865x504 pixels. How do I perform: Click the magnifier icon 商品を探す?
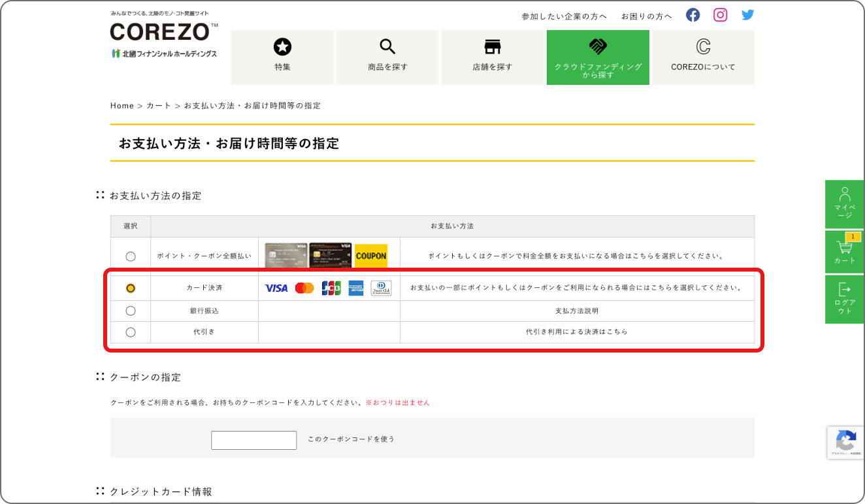387,46
